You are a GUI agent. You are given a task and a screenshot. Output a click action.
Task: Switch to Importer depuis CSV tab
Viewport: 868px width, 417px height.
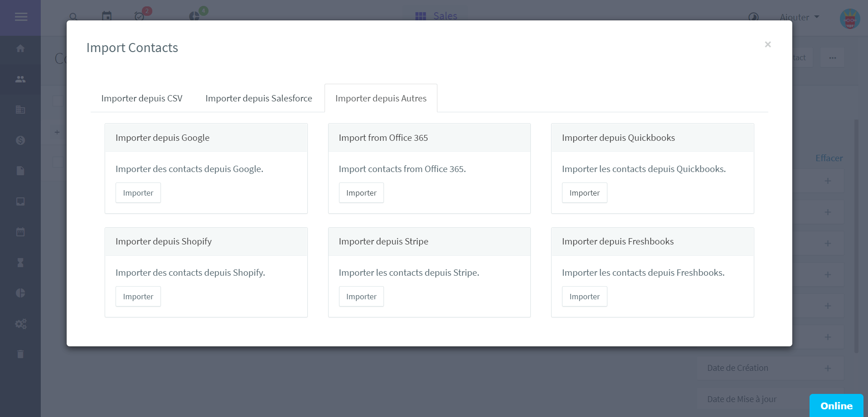[142, 98]
